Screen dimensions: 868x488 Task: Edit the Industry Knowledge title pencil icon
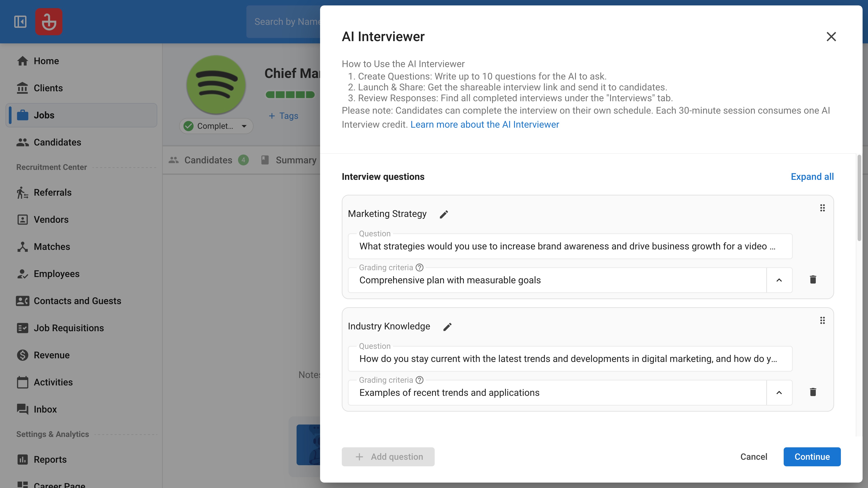[x=447, y=327]
